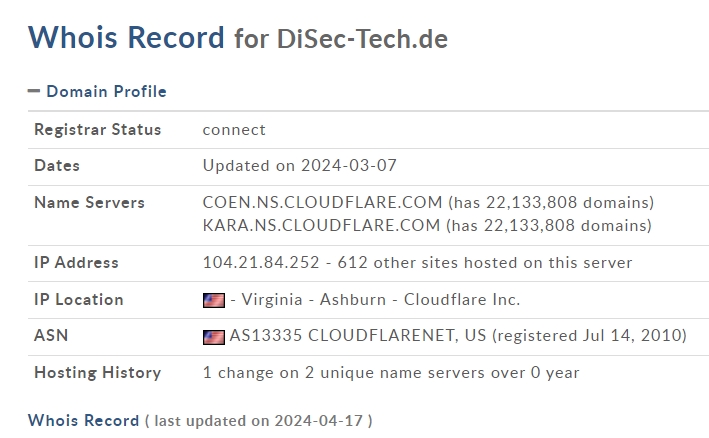Click the Registrar Status label

tap(98, 130)
